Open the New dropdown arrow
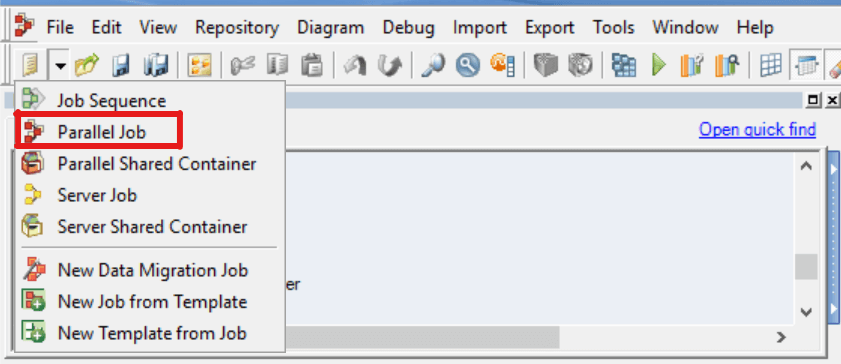The height and width of the screenshot is (364, 841). [x=61, y=66]
